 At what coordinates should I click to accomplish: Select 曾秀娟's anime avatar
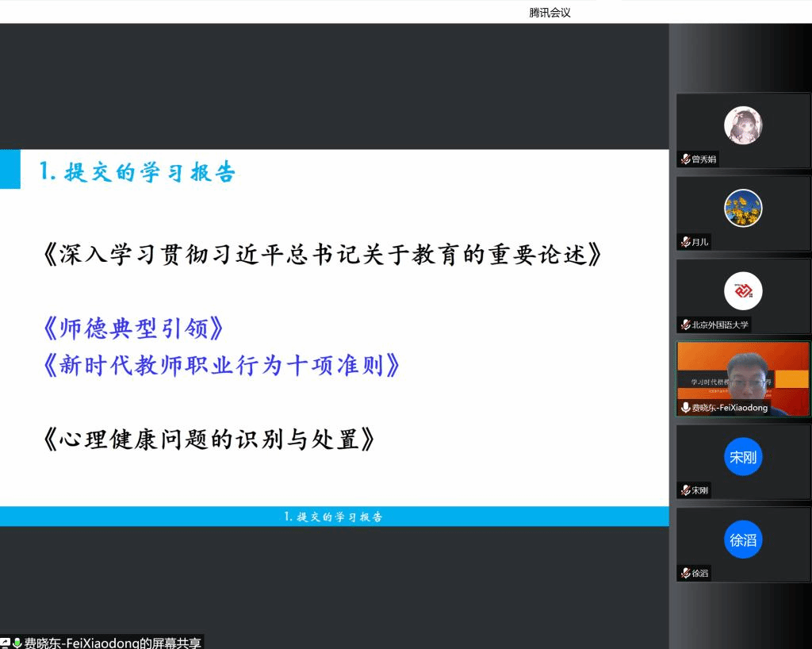point(743,125)
